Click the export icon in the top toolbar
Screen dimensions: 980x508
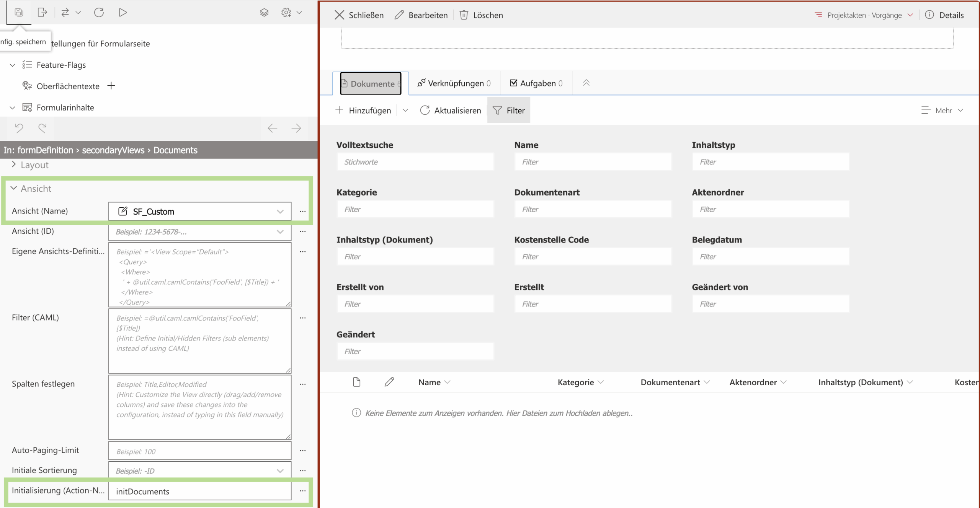point(42,12)
